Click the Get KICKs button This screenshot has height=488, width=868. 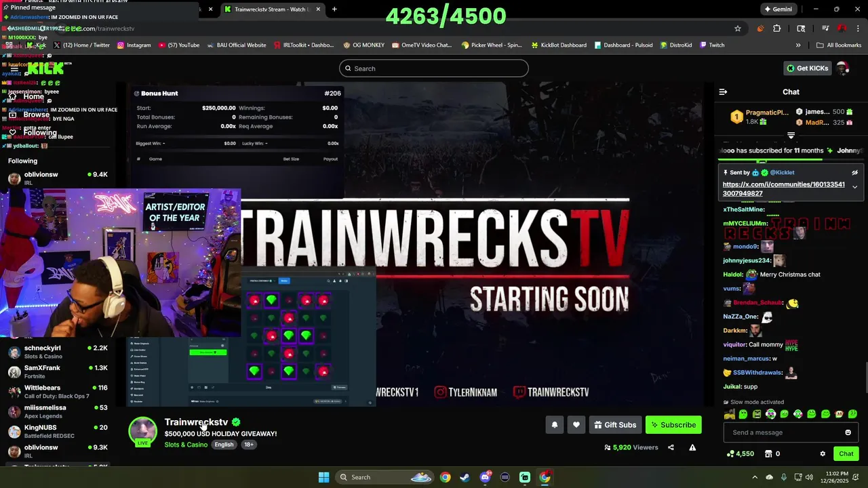tap(807, 68)
